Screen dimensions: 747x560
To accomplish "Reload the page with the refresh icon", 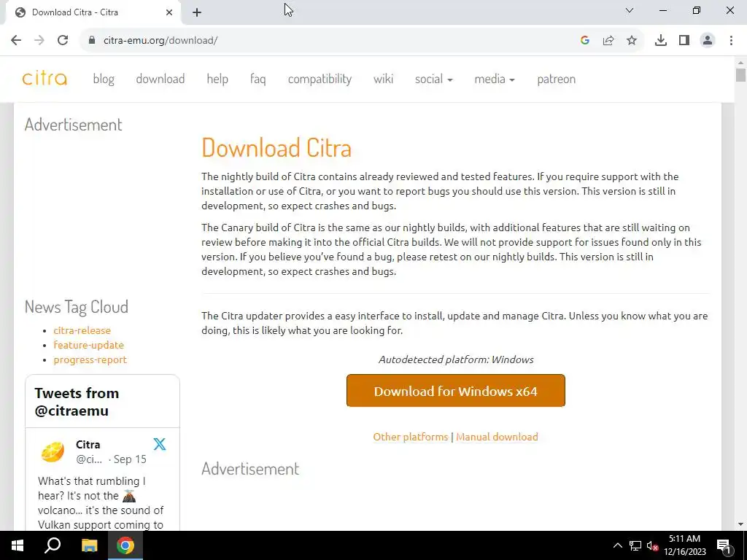I will pos(63,41).
